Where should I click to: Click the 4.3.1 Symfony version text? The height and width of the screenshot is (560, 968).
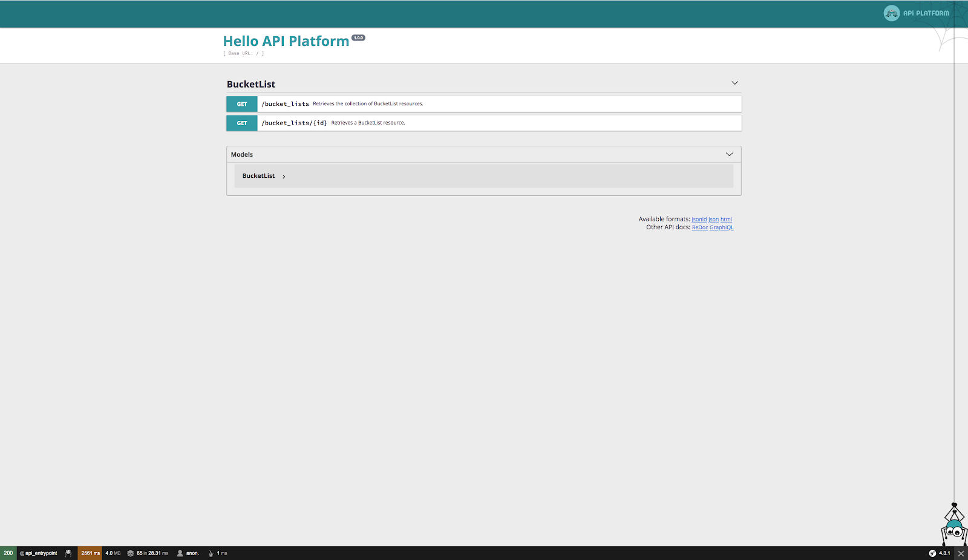[x=944, y=553]
